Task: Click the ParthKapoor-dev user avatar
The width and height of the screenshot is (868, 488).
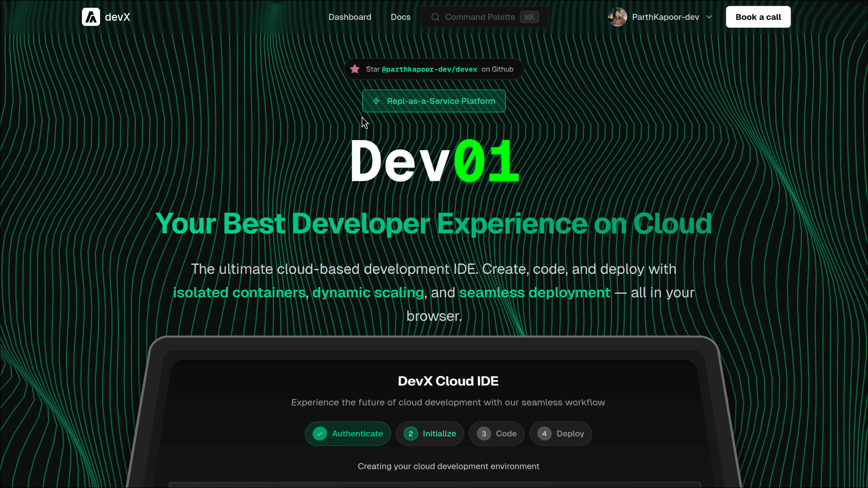Action: coord(618,17)
